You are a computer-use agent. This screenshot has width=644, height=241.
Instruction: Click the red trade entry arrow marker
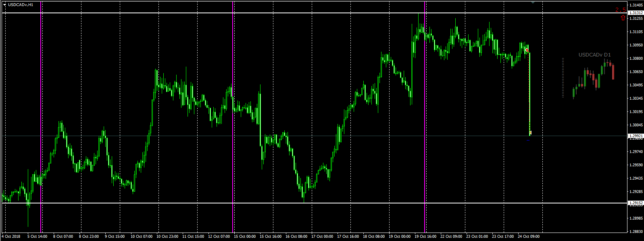tap(527, 50)
